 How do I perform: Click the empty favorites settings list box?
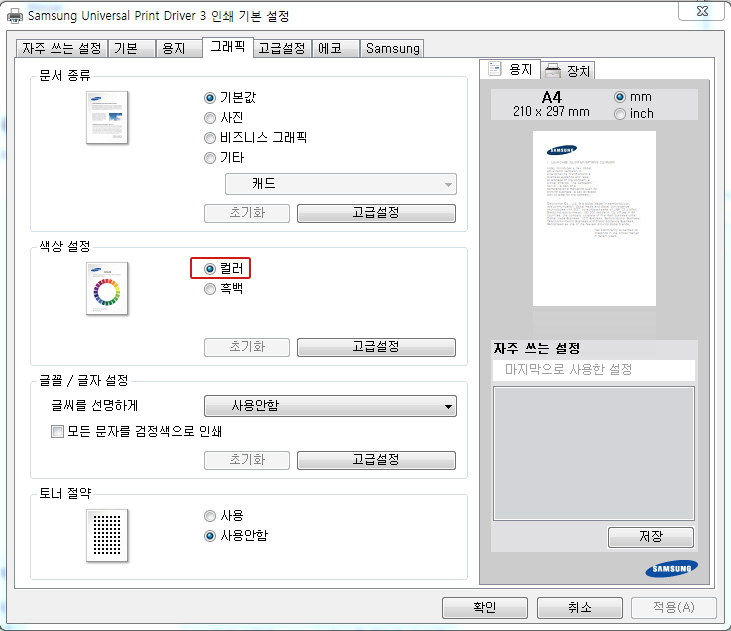pyautogui.click(x=593, y=453)
